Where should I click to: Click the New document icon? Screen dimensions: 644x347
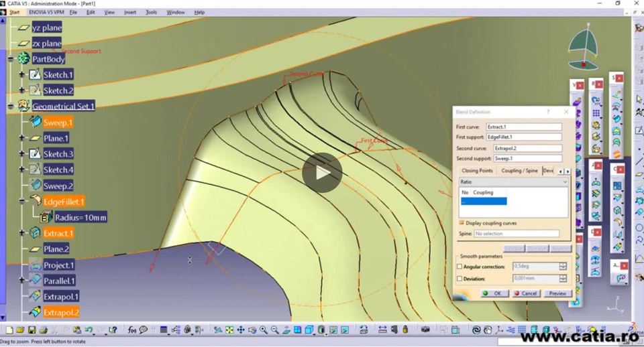[x=9, y=330]
